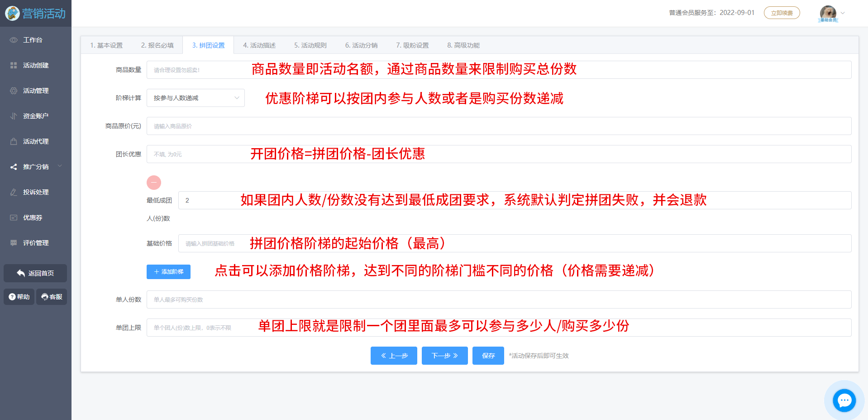
Task: Click the 工作台 eye icon in sidebar
Action: (x=14, y=40)
